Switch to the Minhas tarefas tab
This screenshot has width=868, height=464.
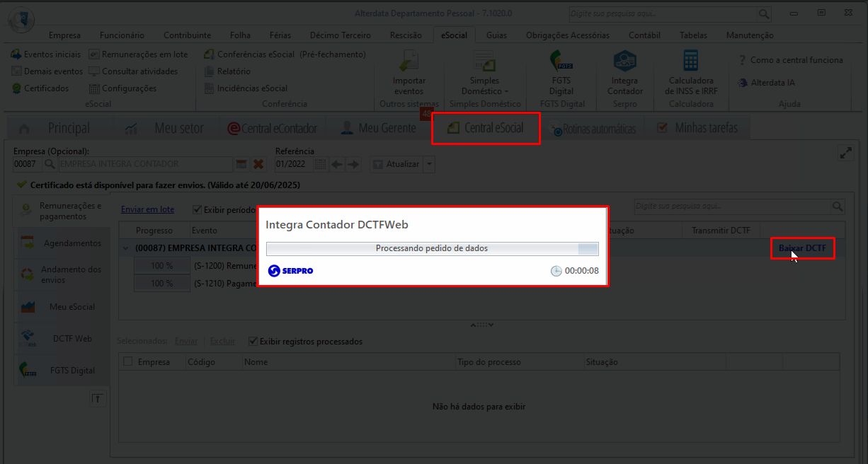tap(697, 128)
